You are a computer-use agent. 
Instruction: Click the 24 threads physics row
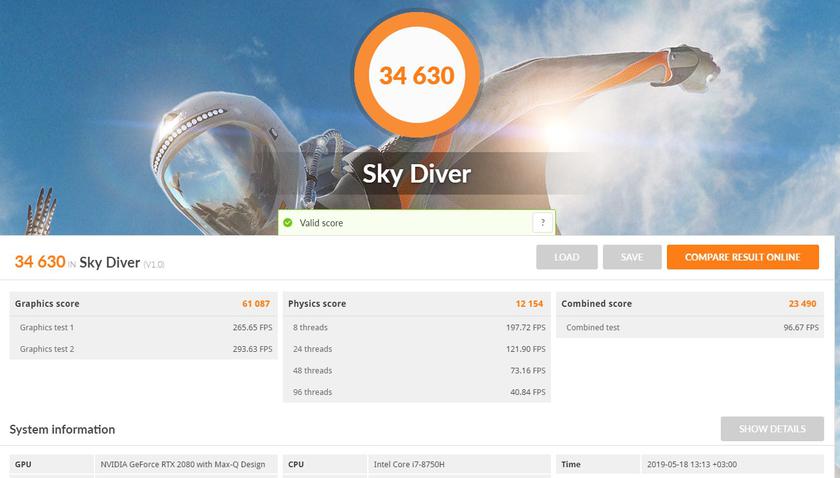[416, 349]
